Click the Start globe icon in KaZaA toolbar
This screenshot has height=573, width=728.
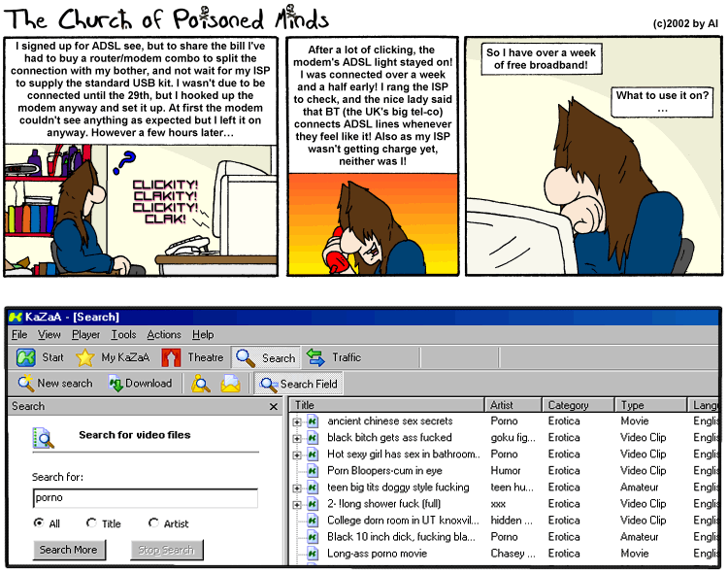coord(26,357)
